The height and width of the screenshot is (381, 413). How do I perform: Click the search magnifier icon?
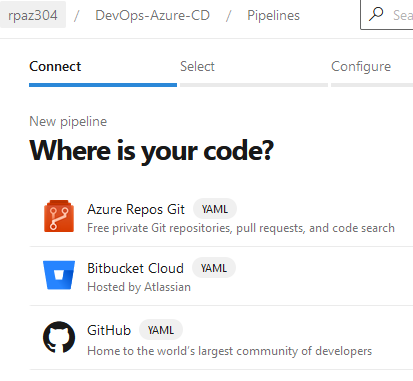point(376,15)
